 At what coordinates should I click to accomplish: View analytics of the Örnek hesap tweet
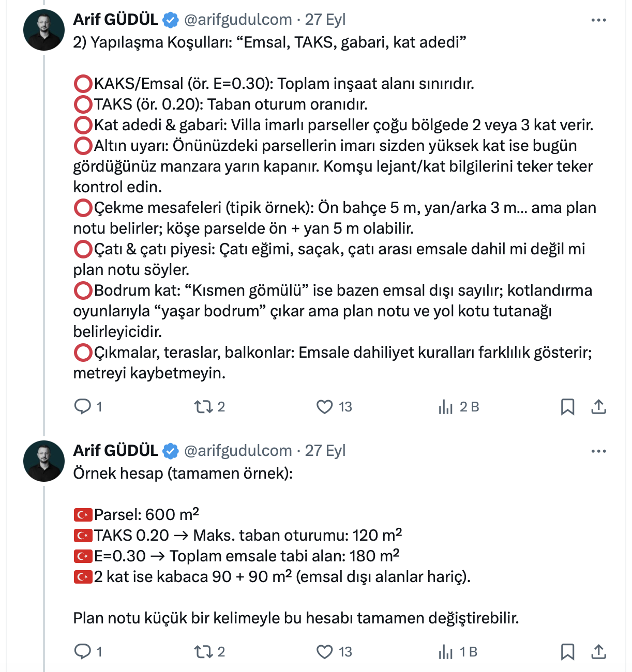coord(446,652)
